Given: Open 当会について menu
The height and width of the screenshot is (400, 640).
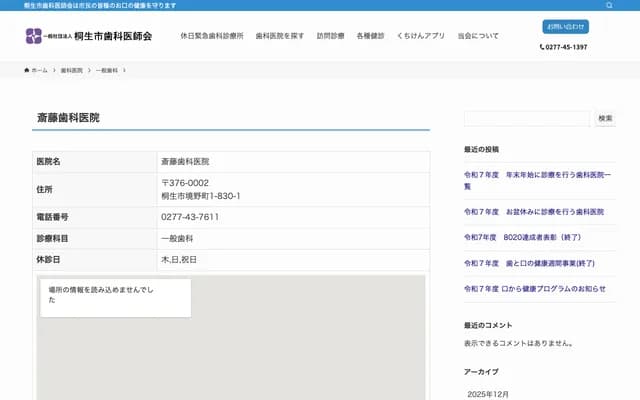Looking at the screenshot, I should (x=478, y=36).
